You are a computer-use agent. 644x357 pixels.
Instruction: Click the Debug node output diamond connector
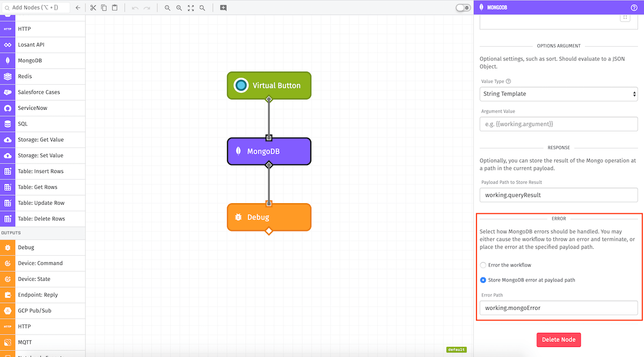[x=269, y=231]
